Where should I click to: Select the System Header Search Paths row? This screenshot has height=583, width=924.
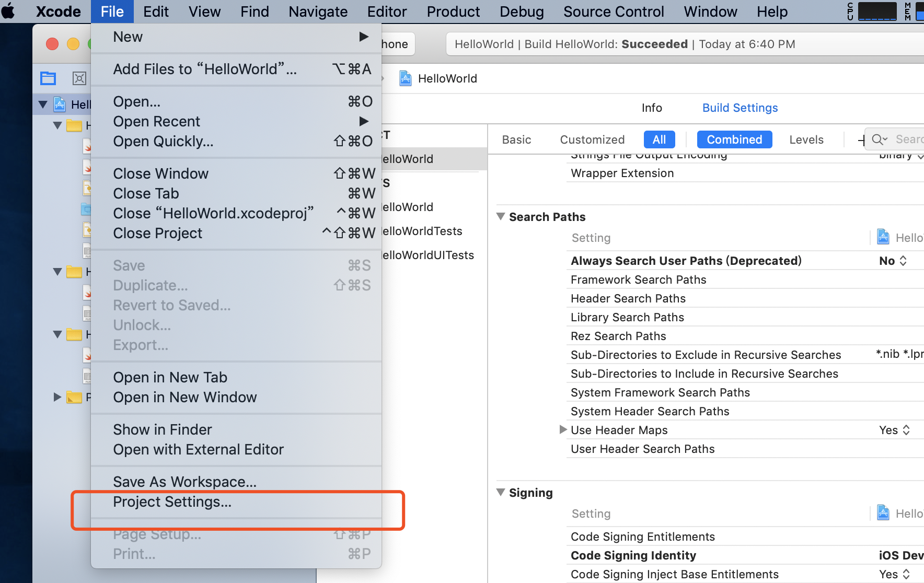pyautogui.click(x=745, y=411)
